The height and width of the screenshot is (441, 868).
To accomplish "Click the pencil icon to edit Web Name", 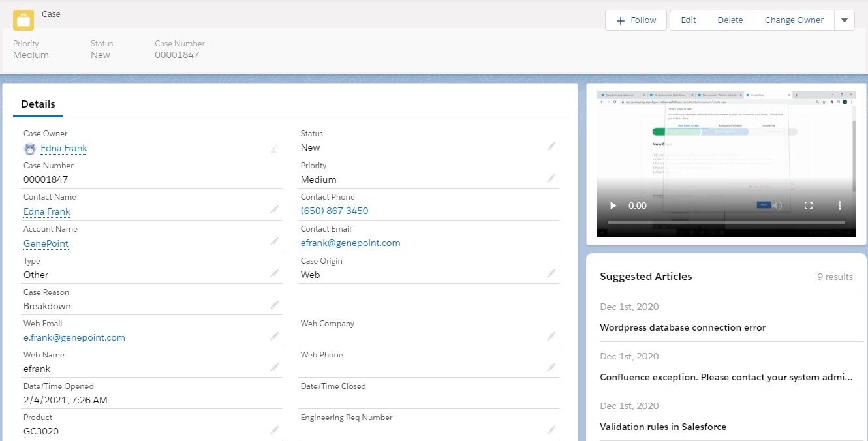I will coord(275,367).
